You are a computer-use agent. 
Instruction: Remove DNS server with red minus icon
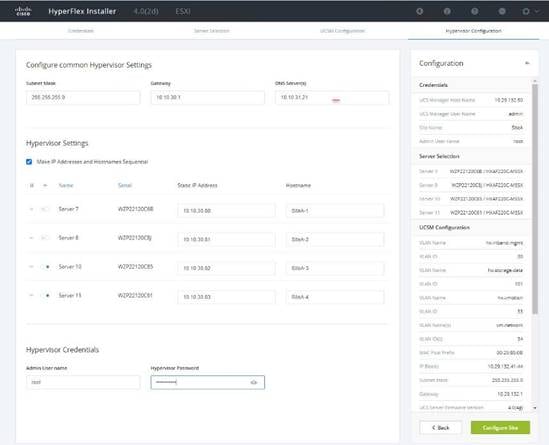pos(336,100)
